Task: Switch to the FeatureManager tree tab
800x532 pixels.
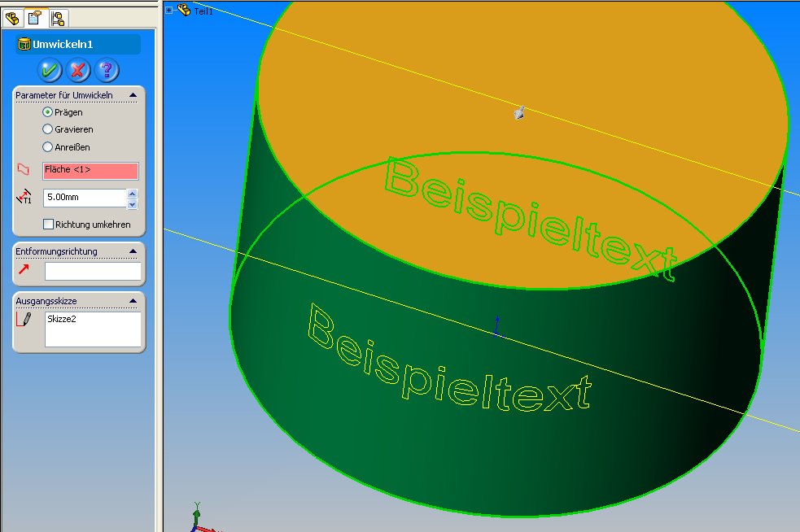Action: (12, 19)
